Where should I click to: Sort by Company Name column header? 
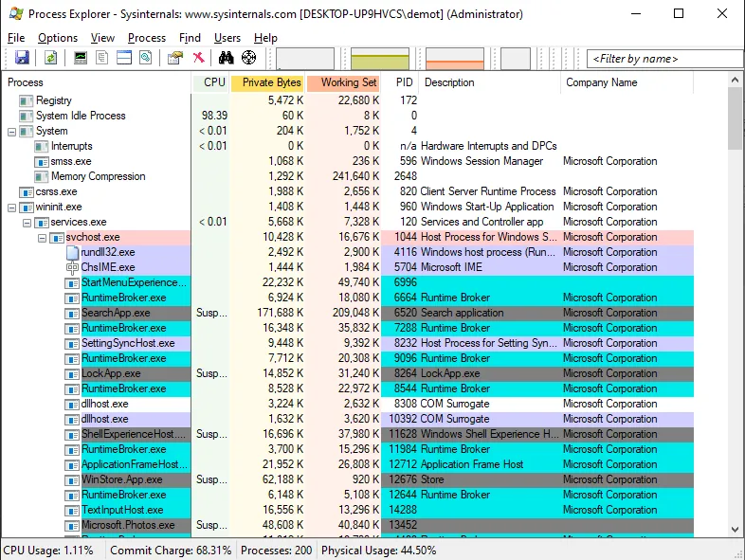(627, 82)
